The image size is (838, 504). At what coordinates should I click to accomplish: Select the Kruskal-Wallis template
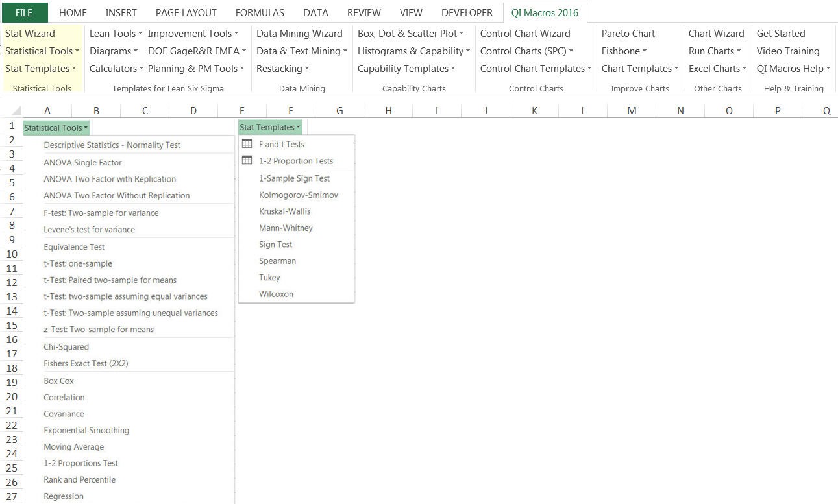click(x=284, y=211)
